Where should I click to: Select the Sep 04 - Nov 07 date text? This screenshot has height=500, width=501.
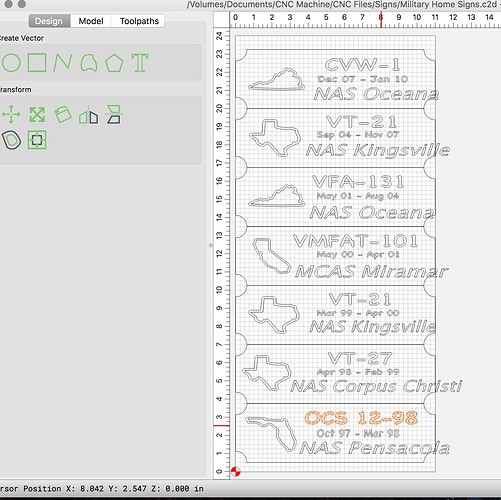coord(358,135)
